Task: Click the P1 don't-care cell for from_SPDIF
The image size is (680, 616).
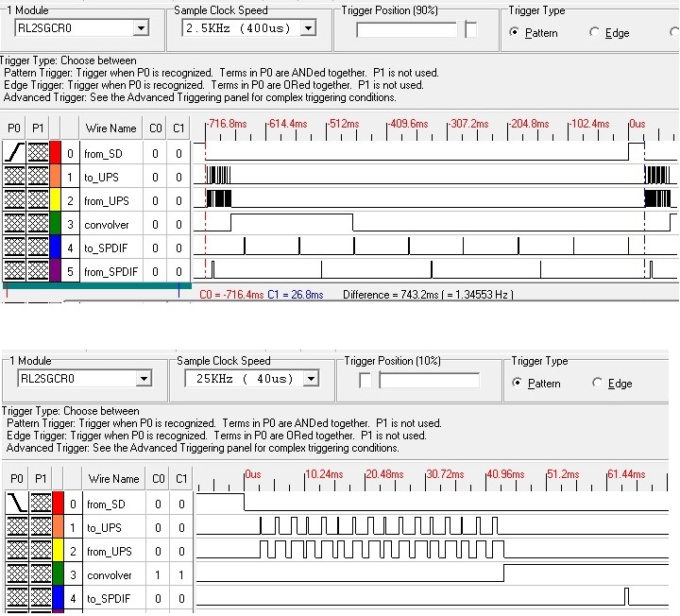Action: 38,271
